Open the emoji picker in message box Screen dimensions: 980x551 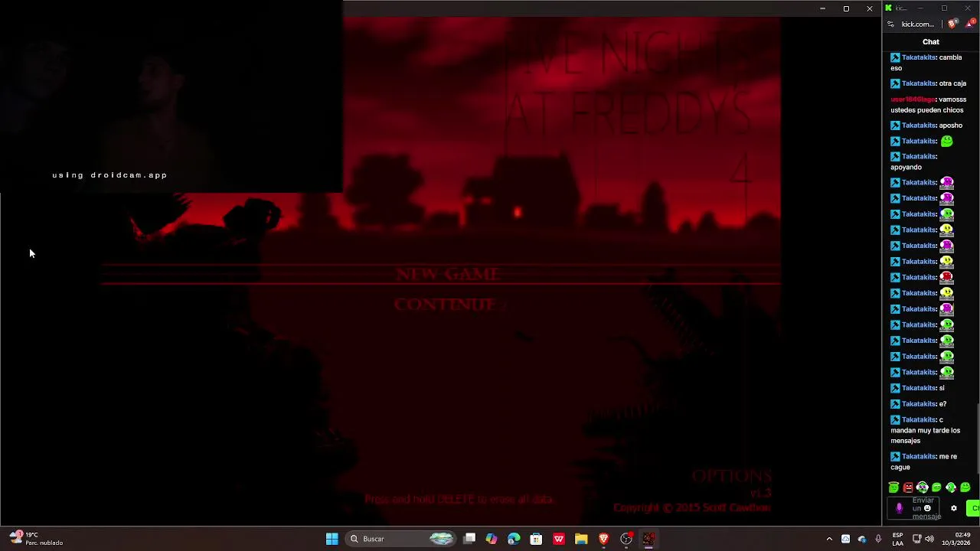point(927,508)
